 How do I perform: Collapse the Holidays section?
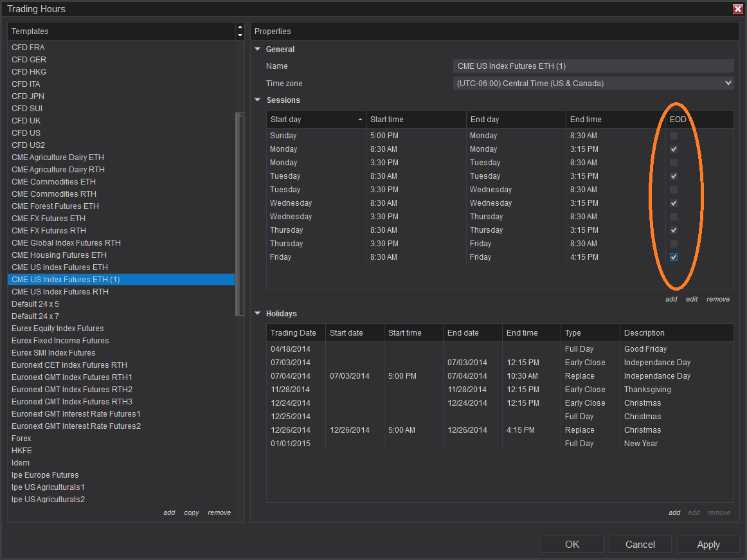(x=258, y=314)
